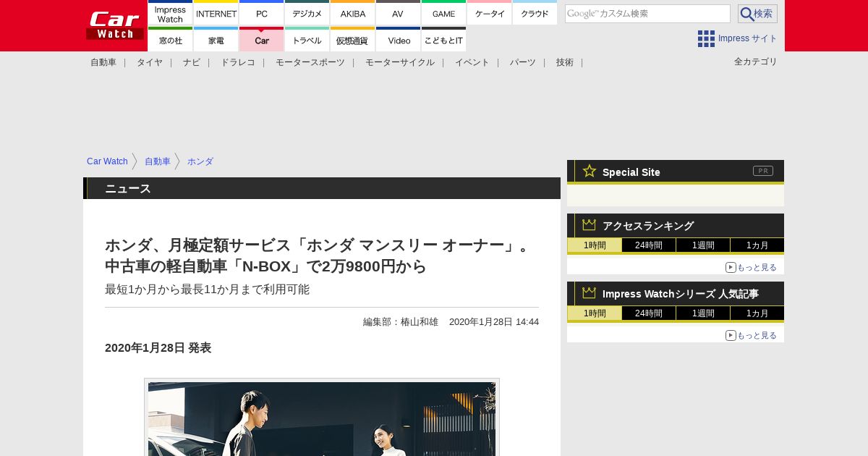Click the 最短1か月から最長11か月 subtitle
Viewport: 868px width, 456px height.
(x=207, y=290)
